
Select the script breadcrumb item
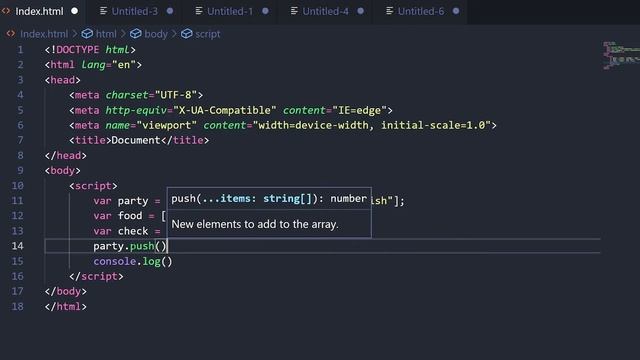[x=208, y=34]
